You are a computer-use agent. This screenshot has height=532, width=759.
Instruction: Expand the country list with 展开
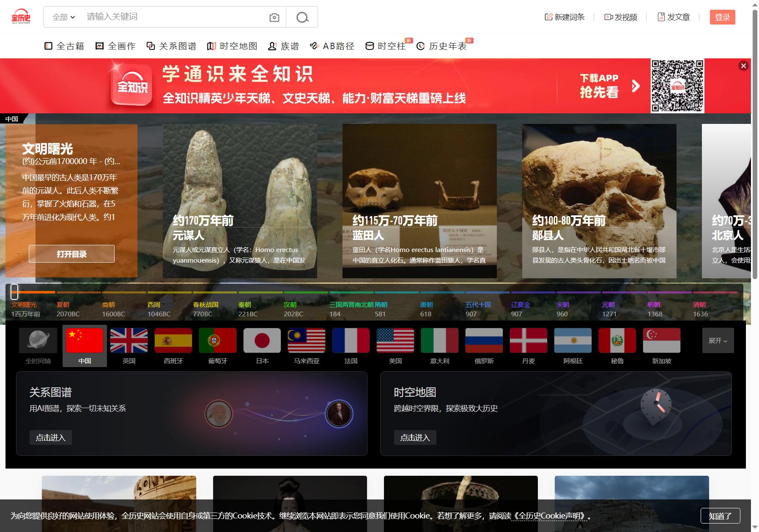[718, 340]
